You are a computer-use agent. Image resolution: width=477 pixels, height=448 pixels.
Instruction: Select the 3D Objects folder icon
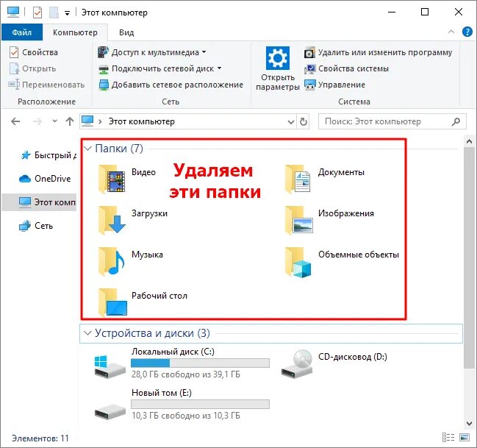298,262
